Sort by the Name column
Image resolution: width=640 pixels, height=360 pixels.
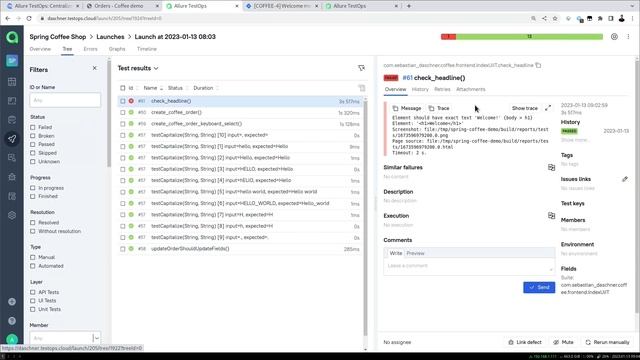tap(153, 88)
